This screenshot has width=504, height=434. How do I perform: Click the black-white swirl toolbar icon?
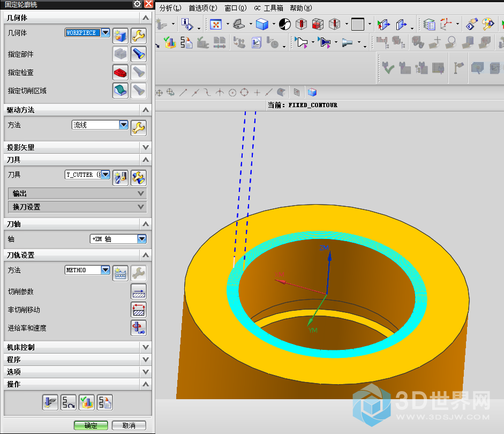[x=285, y=24]
